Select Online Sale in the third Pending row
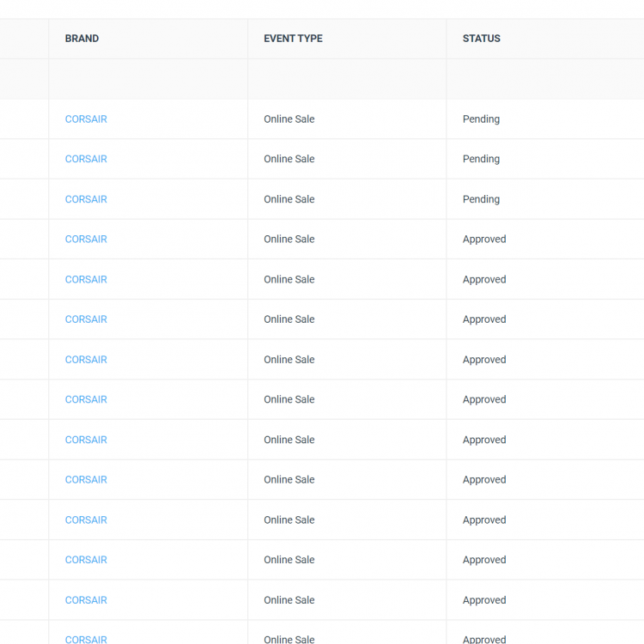 [289, 199]
